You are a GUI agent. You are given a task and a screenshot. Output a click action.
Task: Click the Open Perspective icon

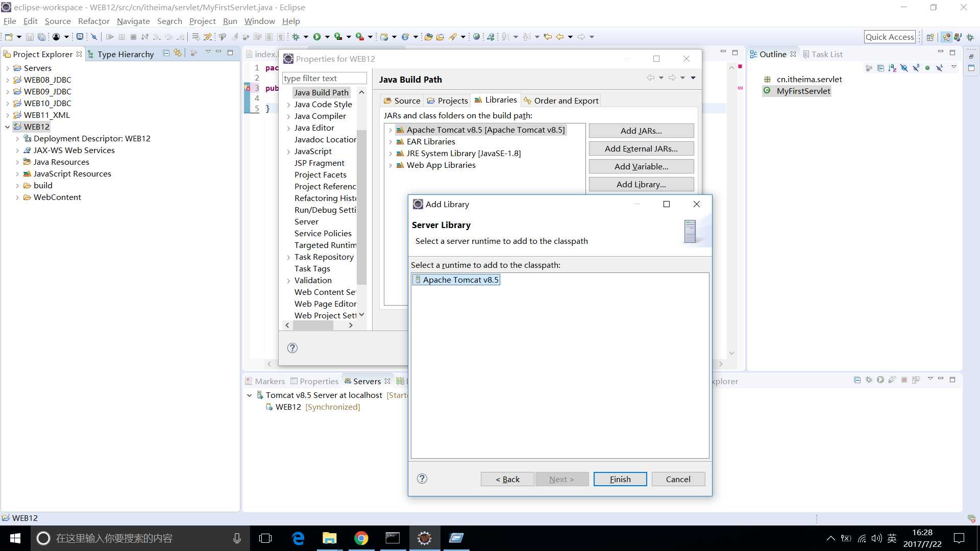click(x=930, y=37)
